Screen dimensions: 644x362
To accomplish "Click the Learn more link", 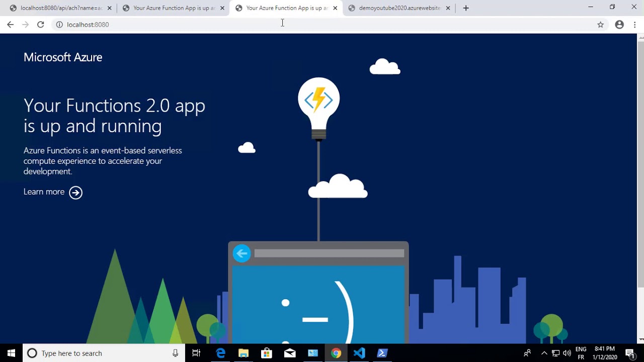I will pyautogui.click(x=44, y=192).
